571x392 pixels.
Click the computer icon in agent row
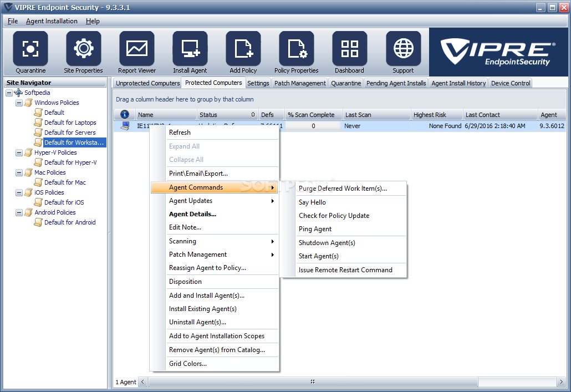click(125, 126)
